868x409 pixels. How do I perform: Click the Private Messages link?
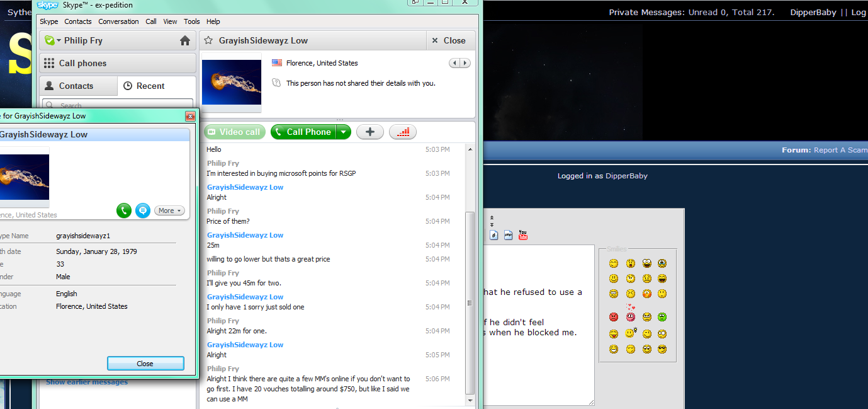(x=646, y=12)
